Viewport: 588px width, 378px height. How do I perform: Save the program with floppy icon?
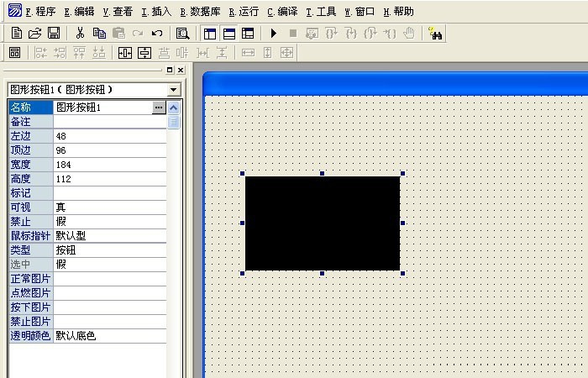pyautogui.click(x=54, y=34)
